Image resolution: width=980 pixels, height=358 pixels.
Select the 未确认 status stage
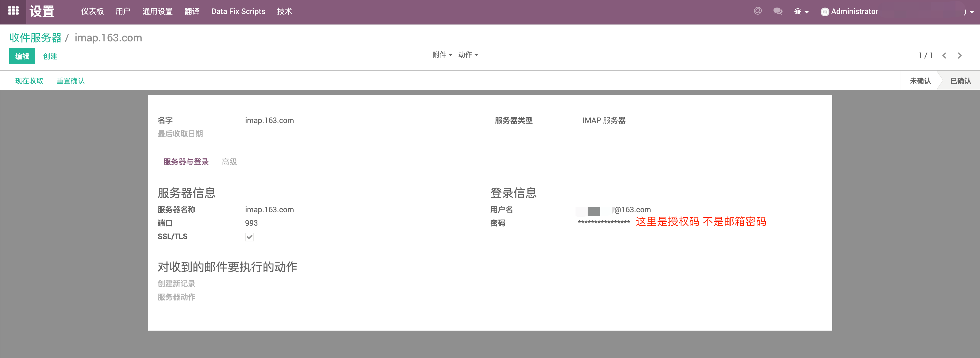click(920, 81)
